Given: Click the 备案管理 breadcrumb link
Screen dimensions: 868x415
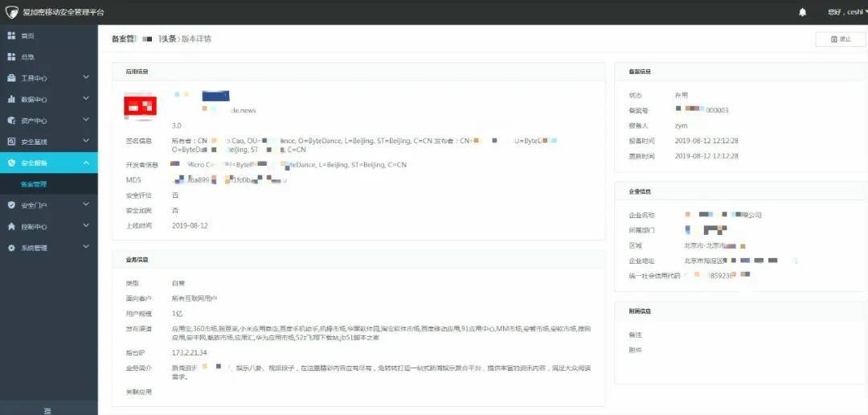Looking at the screenshot, I should coord(123,39).
